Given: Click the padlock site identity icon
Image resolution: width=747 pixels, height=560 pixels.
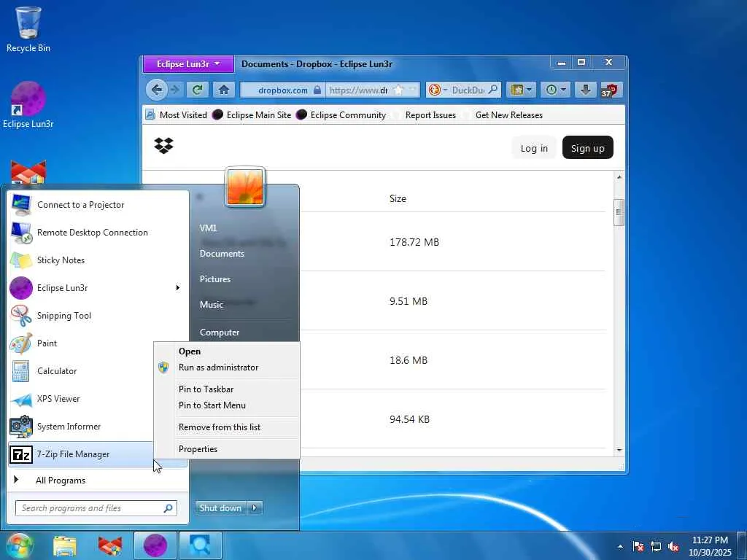Looking at the screenshot, I should click(x=317, y=90).
